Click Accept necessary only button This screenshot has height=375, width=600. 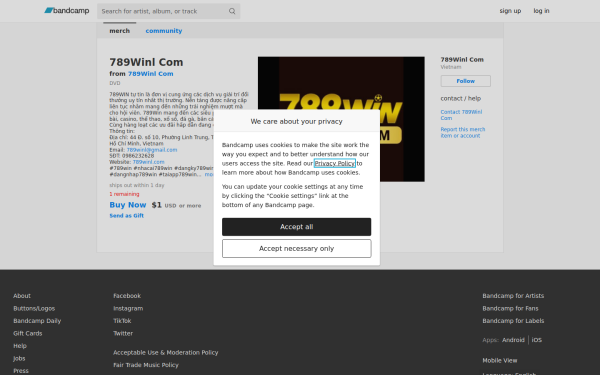pyautogui.click(x=297, y=249)
